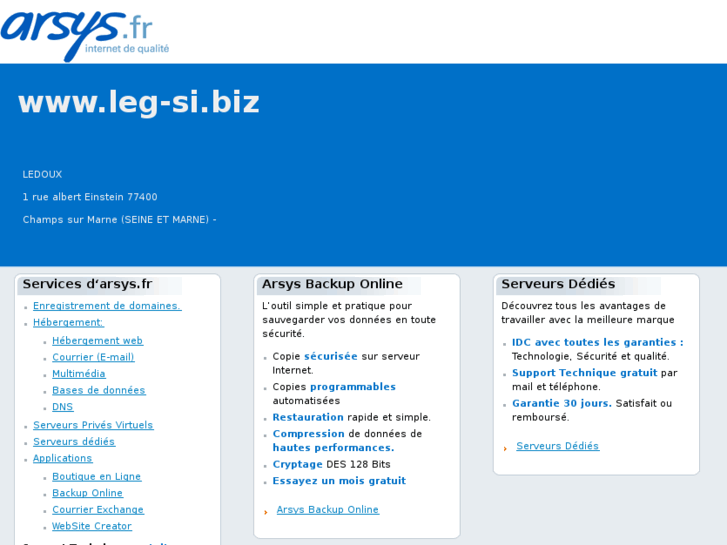The image size is (727, 545).
Task: Open Enregistrement de domaines link
Action: pyautogui.click(x=107, y=306)
